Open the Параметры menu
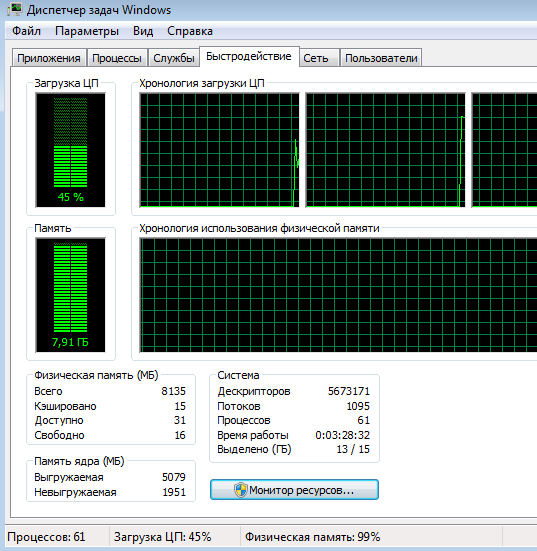The height and width of the screenshot is (551, 537). click(x=87, y=31)
